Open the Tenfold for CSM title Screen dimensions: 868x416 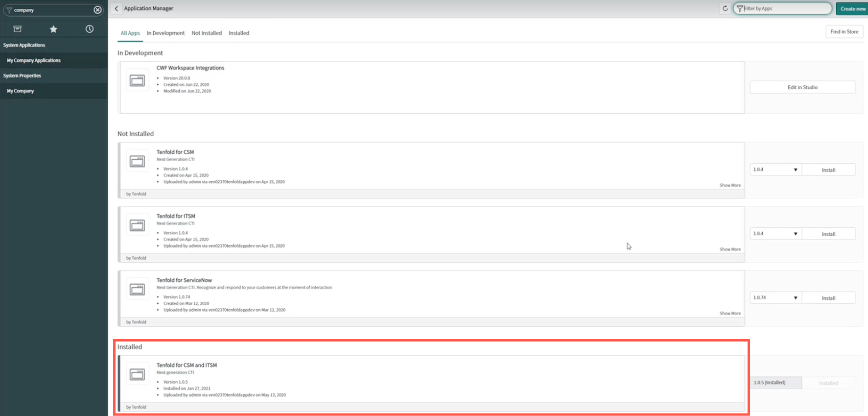click(x=175, y=152)
